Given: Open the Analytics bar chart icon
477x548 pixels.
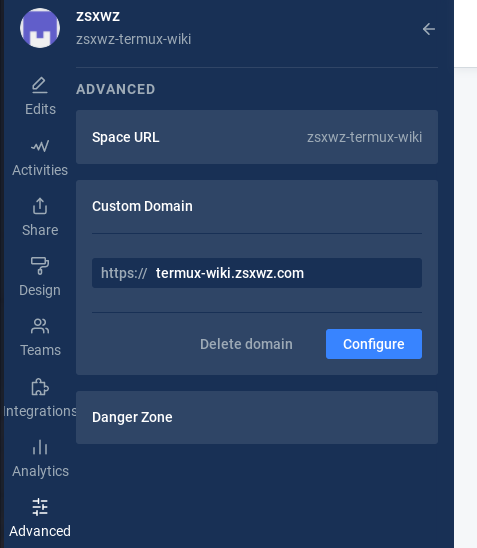Looking at the screenshot, I should [x=40, y=447].
